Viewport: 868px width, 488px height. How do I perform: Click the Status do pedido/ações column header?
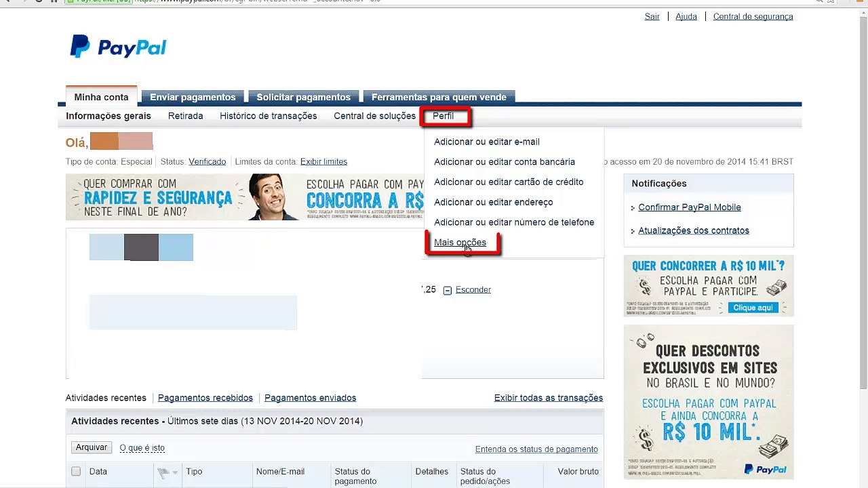tap(486, 476)
